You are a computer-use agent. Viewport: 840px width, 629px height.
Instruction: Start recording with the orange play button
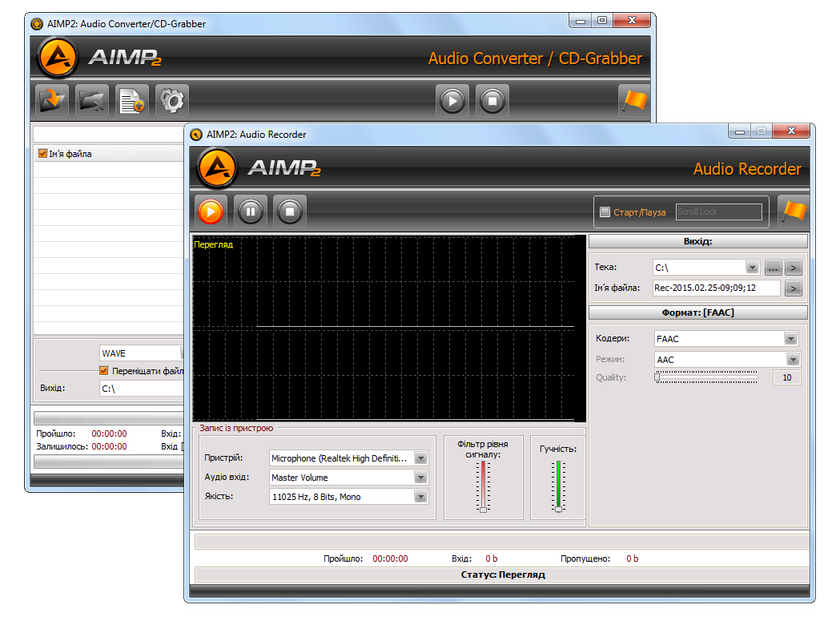point(211,212)
